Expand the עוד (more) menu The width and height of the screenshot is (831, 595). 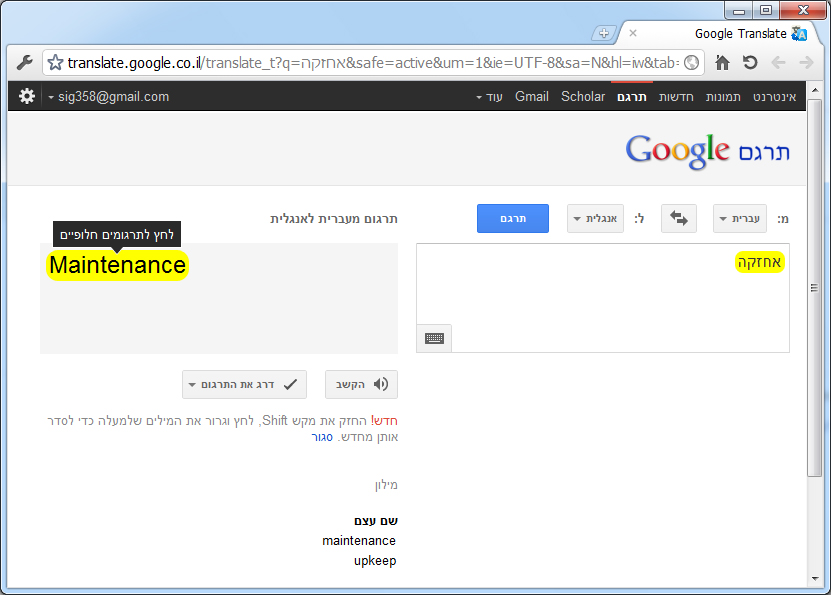click(x=489, y=96)
